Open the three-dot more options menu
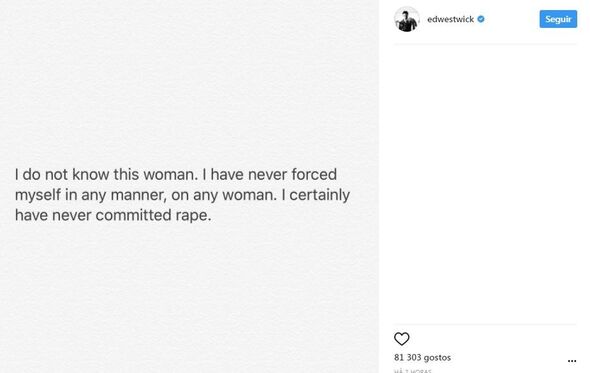Viewport: 590px width, 373px height. [572, 361]
